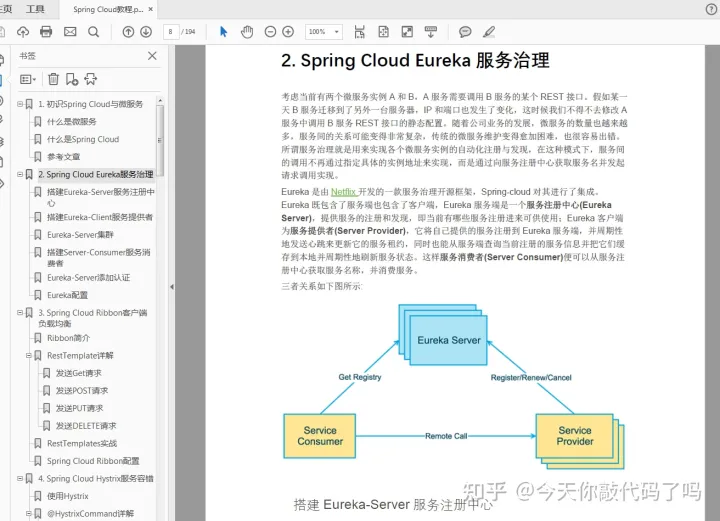
Task: Open bookmark Spring Cloud Ribbon配置
Action: point(93,461)
